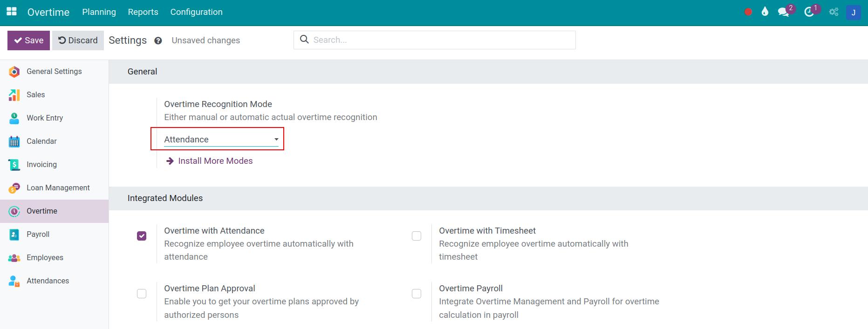868x329 pixels.
Task: Tick the Overtime Payroll checkbox
Action: tap(417, 294)
